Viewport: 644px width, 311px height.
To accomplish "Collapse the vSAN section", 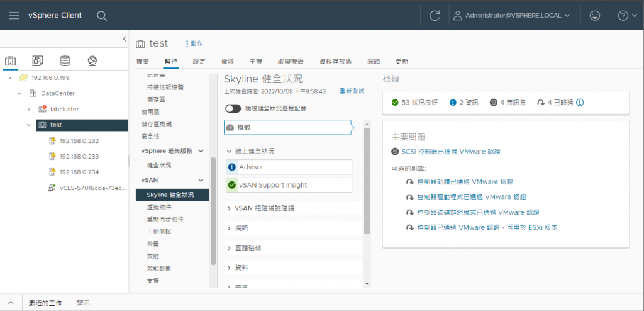I will click(x=201, y=180).
